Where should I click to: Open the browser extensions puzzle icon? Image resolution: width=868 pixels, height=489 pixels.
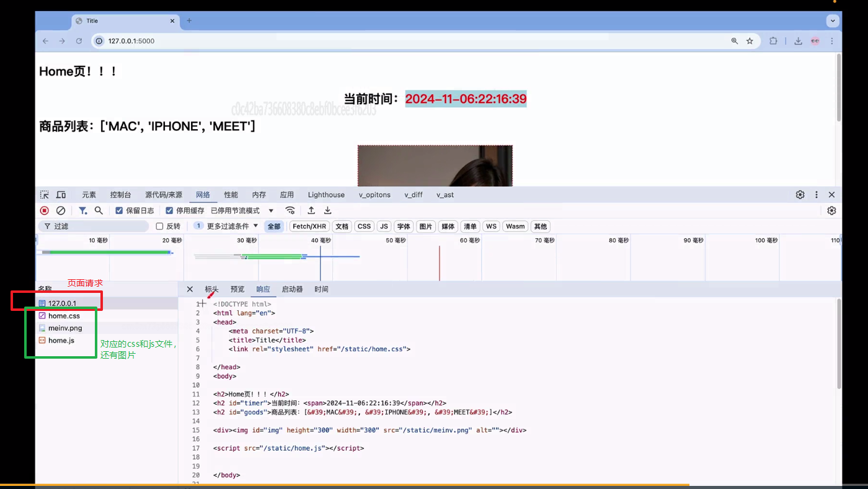point(773,41)
